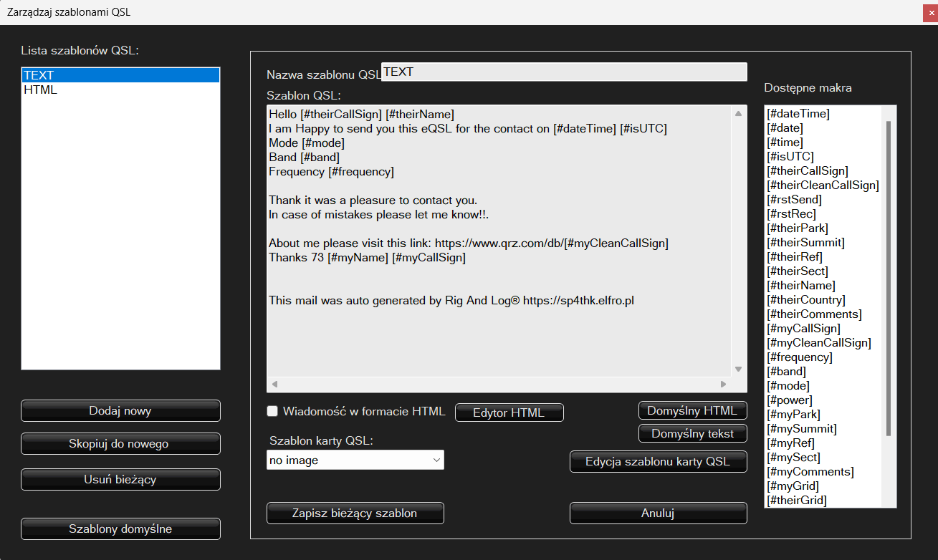Select the [#theirCallSign] macro in macros list
938x560 pixels.
[808, 171]
